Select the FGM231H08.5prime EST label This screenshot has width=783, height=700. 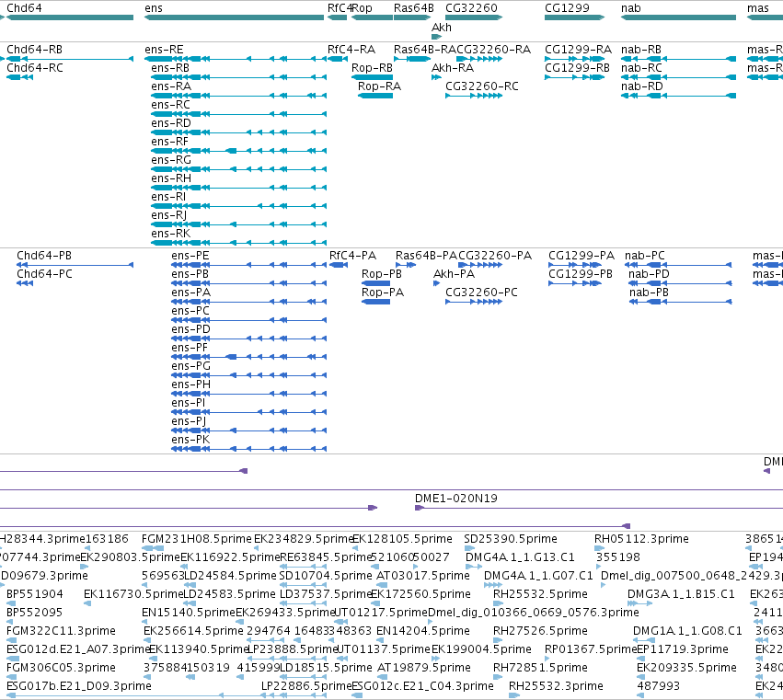pyautogui.click(x=197, y=539)
